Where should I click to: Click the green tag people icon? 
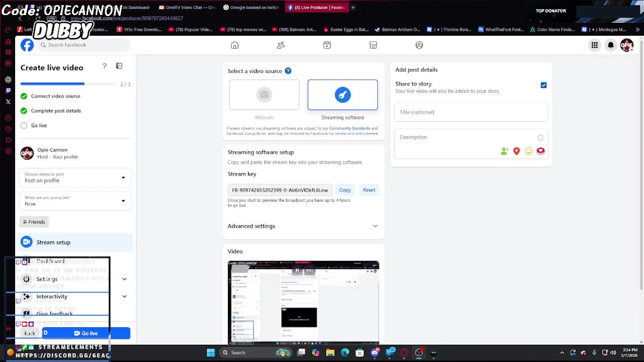click(505, 151)
